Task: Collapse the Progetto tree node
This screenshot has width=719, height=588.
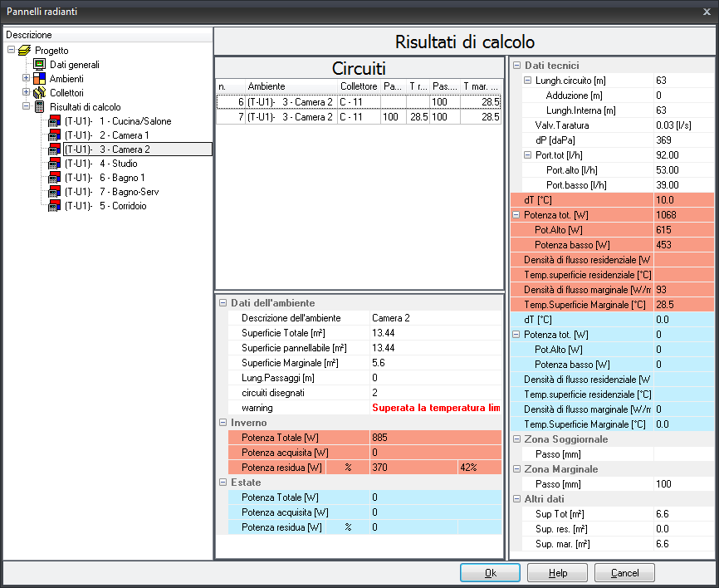Action: coord(11,51)
